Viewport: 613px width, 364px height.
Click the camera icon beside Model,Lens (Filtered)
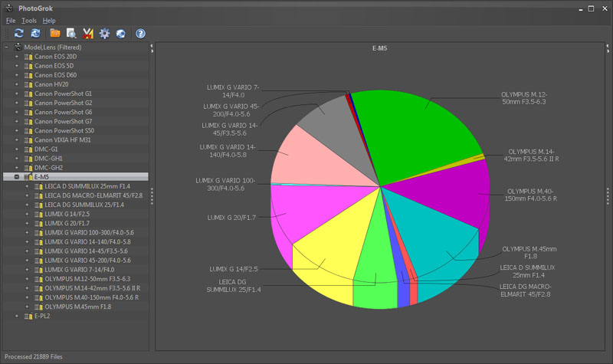18,47
